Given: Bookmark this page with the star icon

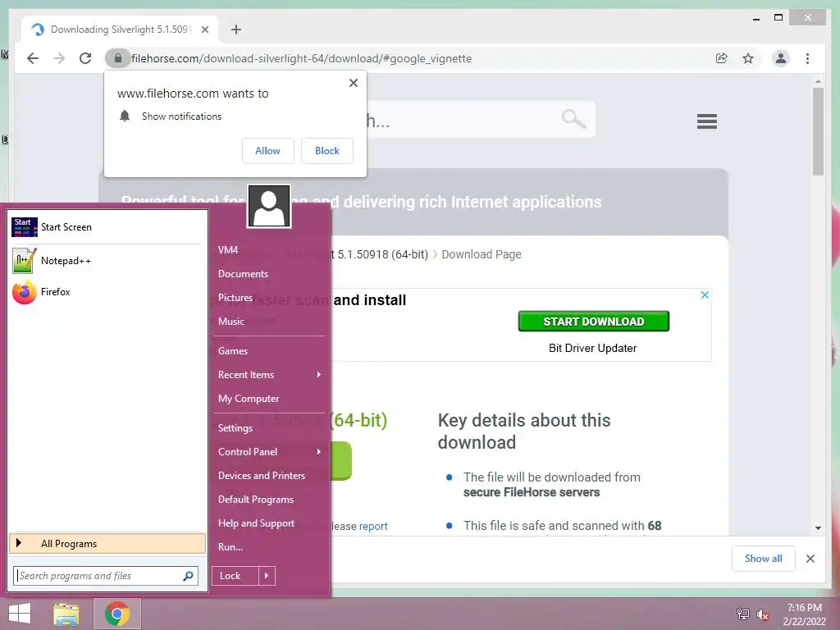Looking at the screenshot, I should pyautogui.click(x=748, y=58).
